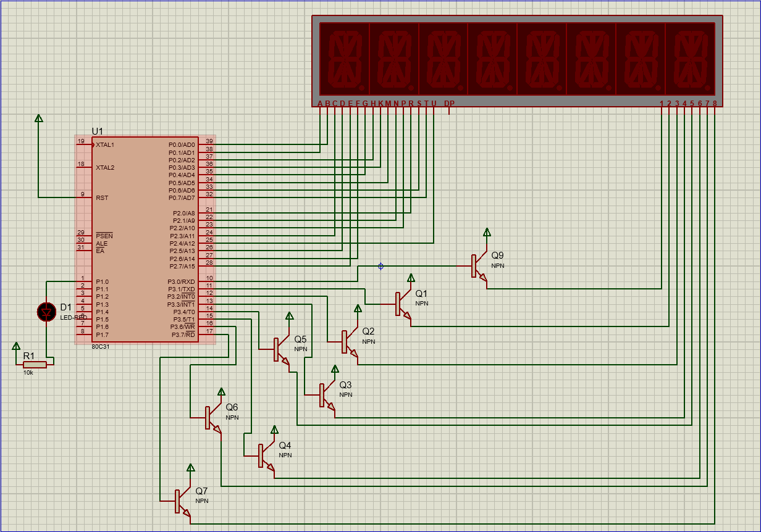The height and width of the screenshot is (532, 761).
Task: Click the blue junction marker near Q9
Action: pos(381,265)
